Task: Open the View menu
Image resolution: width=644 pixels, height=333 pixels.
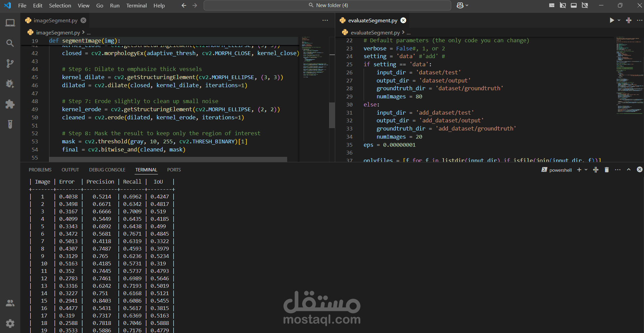Action: click(x=84, y=5)
